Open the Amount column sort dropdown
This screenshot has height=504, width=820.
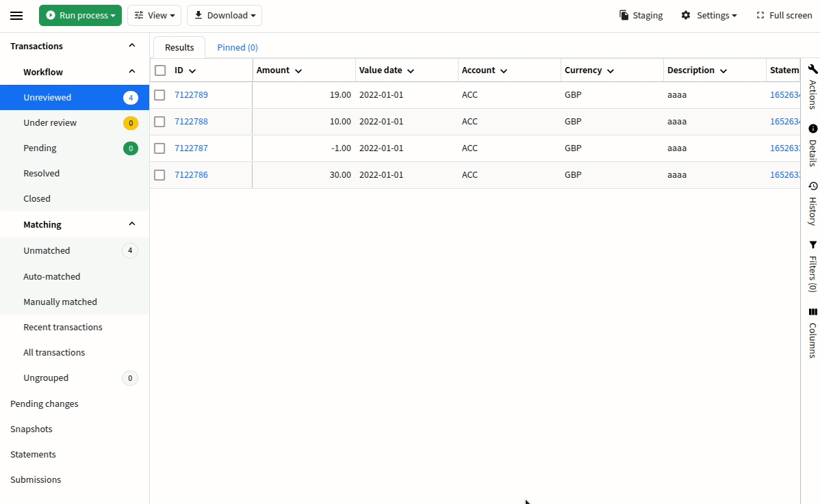[298, 70]
